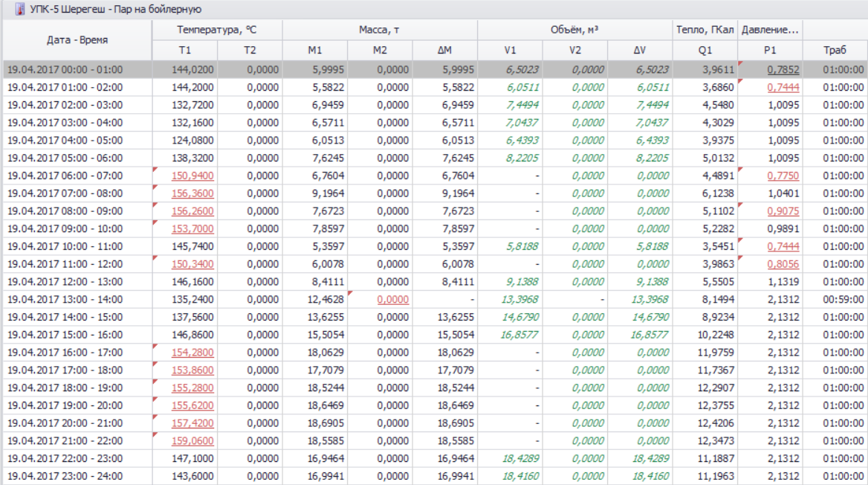The width and height of the screenshot is (868, 485).
Task: Select row 19.04.2017 13:00 - 14:00
Action: tap(435, 299)
